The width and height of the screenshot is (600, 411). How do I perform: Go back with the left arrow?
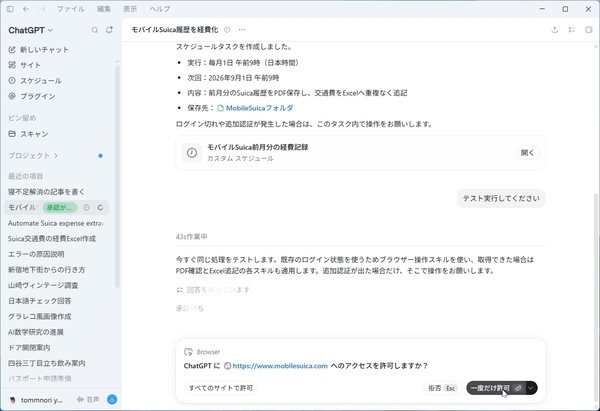click(26, 9)
